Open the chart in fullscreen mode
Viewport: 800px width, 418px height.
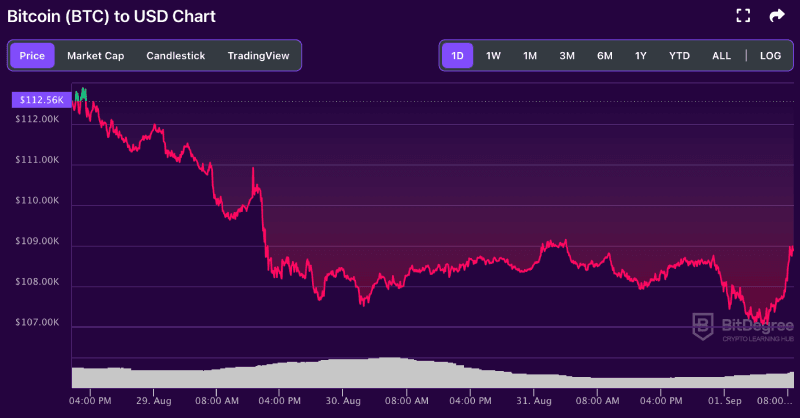click(x=743, y=16)
